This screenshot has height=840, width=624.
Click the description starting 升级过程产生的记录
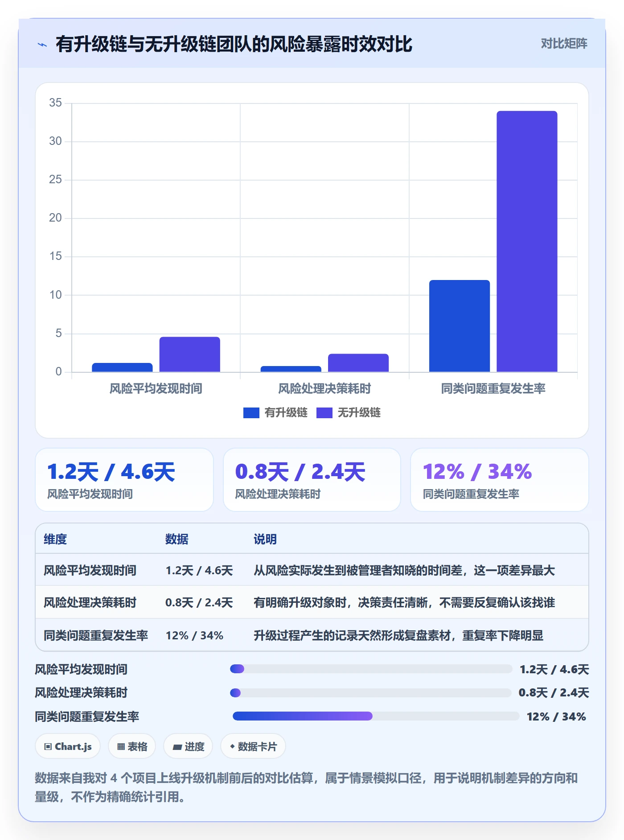398,635
